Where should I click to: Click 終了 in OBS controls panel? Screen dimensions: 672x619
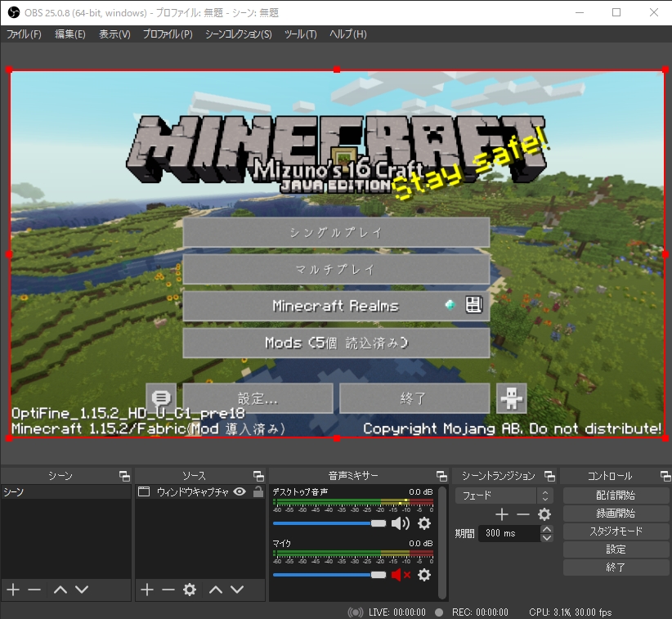coord(616,567)
